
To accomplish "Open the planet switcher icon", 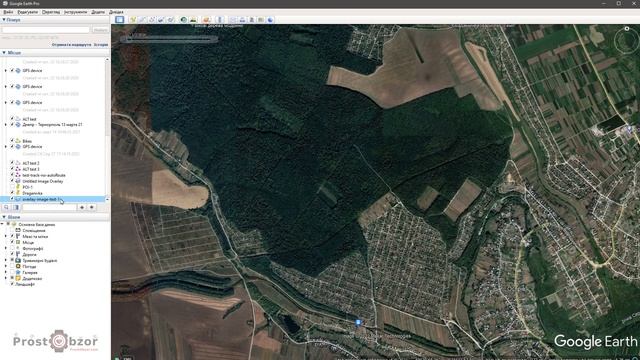I will coord(206,20).
